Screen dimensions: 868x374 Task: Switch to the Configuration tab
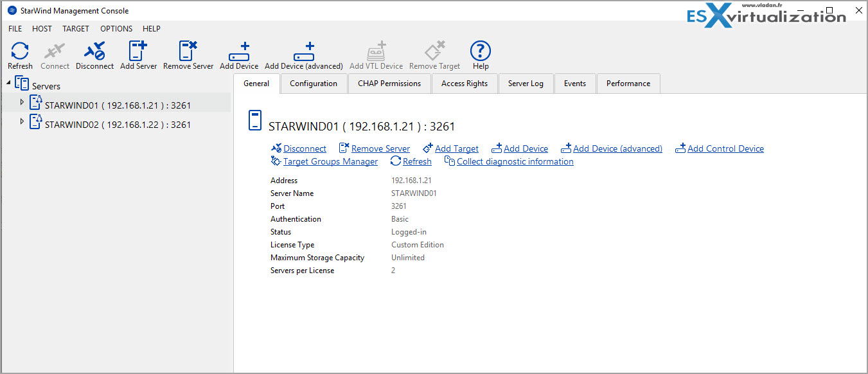314,84
